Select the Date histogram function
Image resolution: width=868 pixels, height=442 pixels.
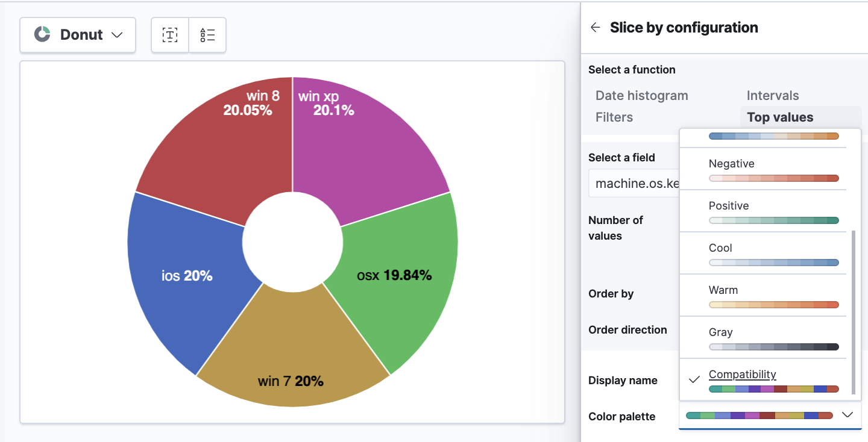pos(641,95)
